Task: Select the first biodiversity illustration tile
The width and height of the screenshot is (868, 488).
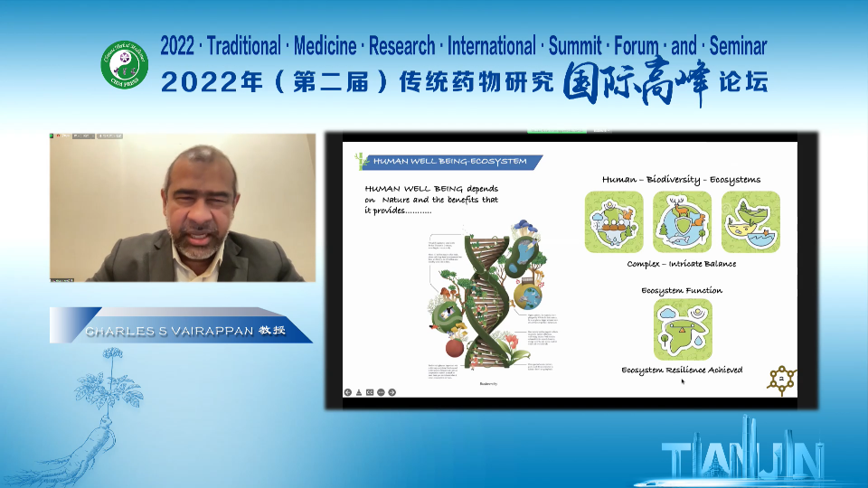Action: (614, 222)
